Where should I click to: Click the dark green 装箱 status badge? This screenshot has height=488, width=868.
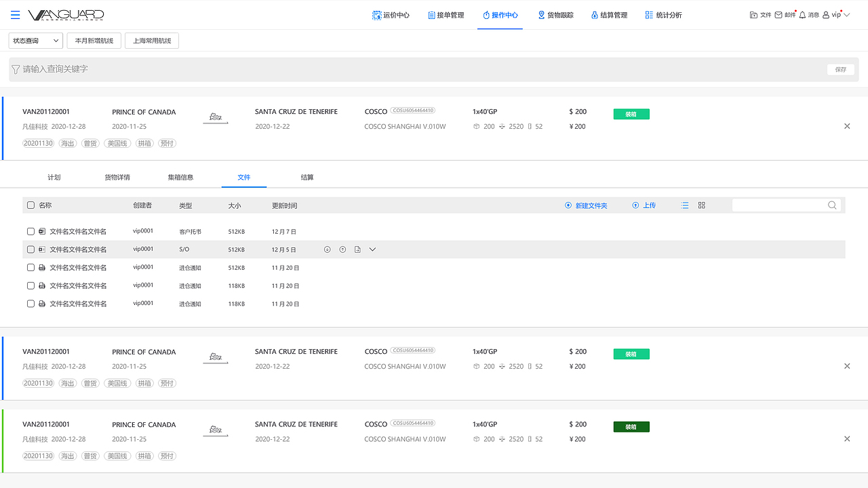[631, 427]
